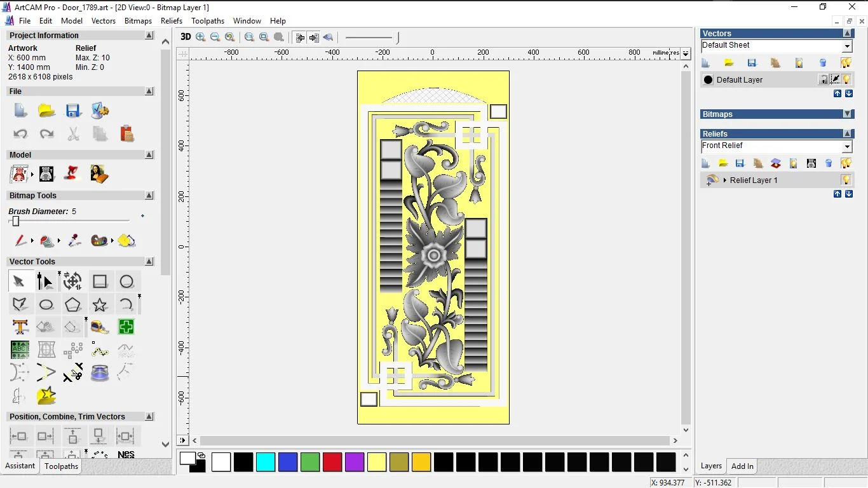
Task: Open the Toolpaths menu
Action: point(208,21)
